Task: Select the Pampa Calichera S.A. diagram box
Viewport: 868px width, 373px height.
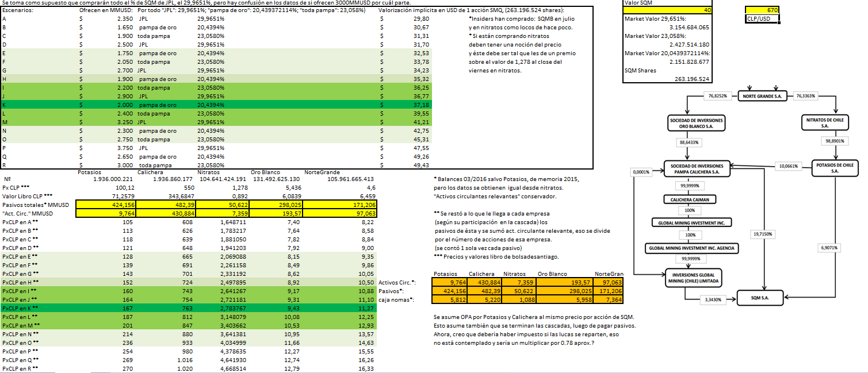Action: [x=697, y=168]
